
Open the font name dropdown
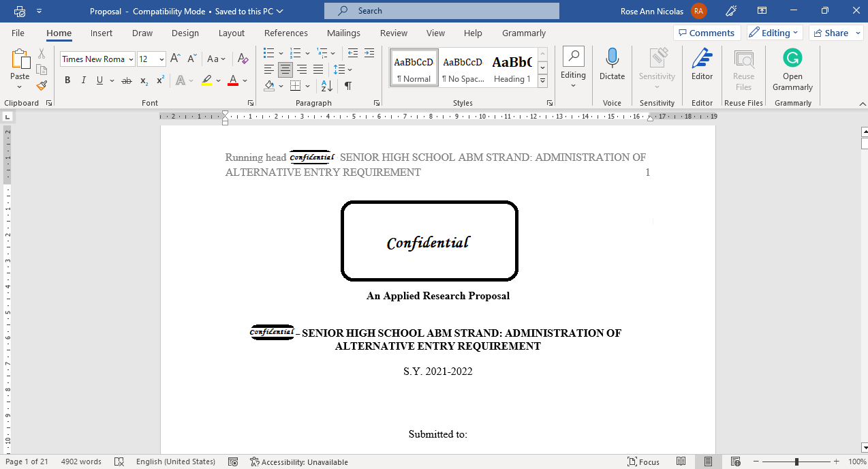tap(131, 59)
